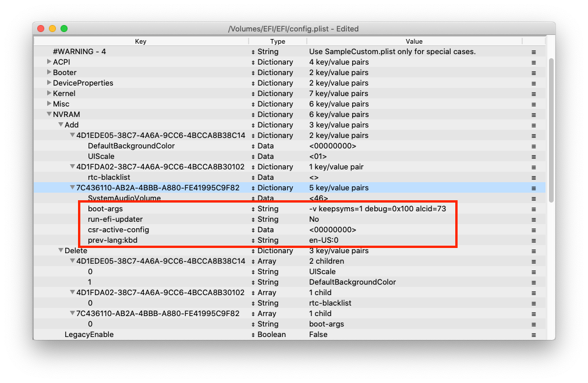Click the Value column header
The height and width of the screenshot is (383, 588).
414,41
